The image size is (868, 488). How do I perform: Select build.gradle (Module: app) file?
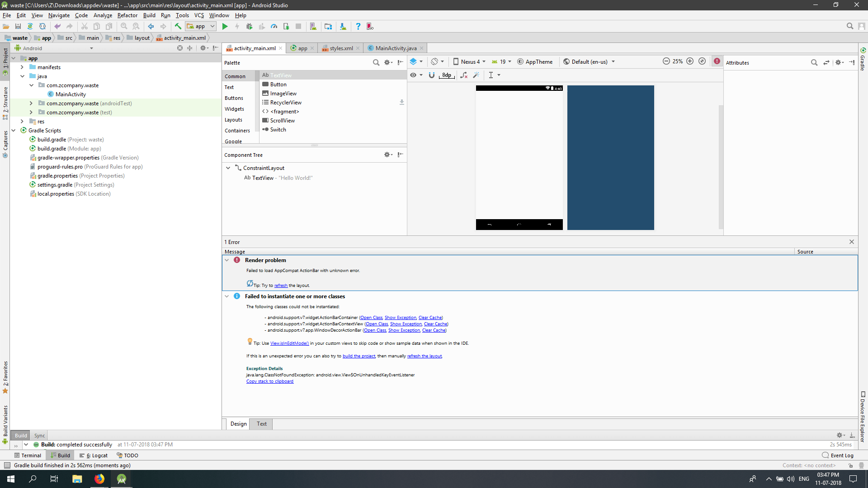click(69, 149)
